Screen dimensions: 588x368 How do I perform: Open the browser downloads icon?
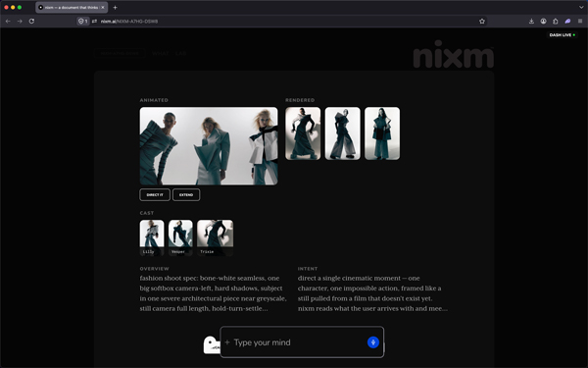pos(531,21)
